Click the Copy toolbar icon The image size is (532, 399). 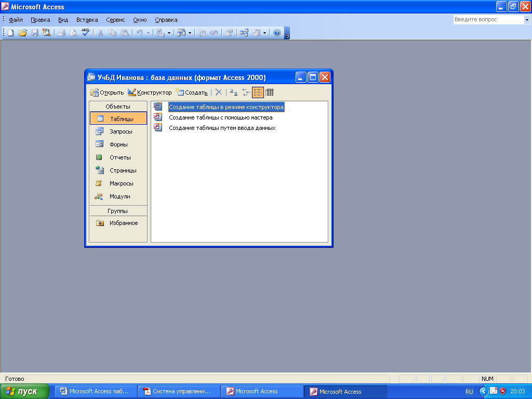tap(112, 33)
